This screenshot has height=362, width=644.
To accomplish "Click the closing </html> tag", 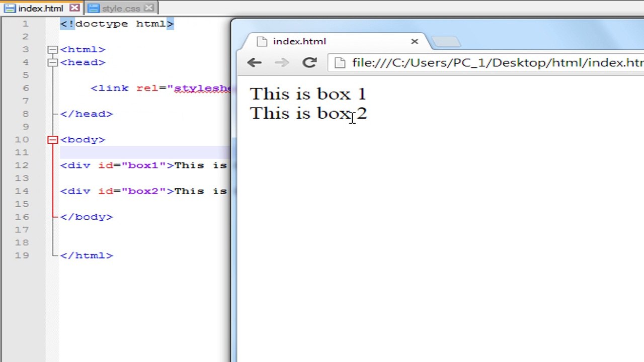I will coord(87,255).
